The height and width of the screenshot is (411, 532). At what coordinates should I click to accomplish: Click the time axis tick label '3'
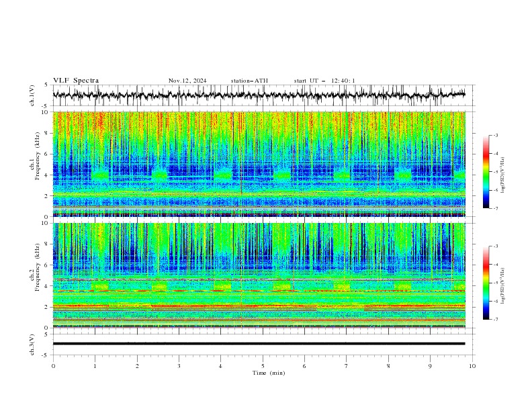179,366
